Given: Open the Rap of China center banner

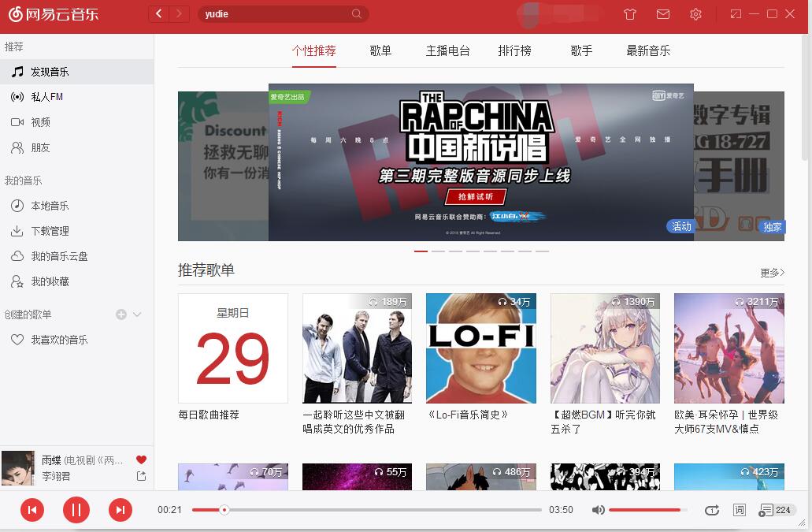Looking at the screenshot, I should pyautogui.click(x=481, y=162).
